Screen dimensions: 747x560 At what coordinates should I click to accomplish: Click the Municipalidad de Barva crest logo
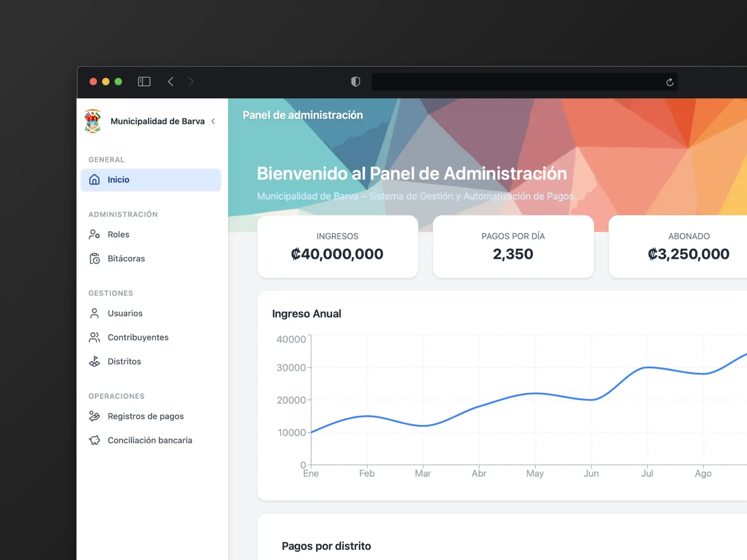click(x=93, y=121)
